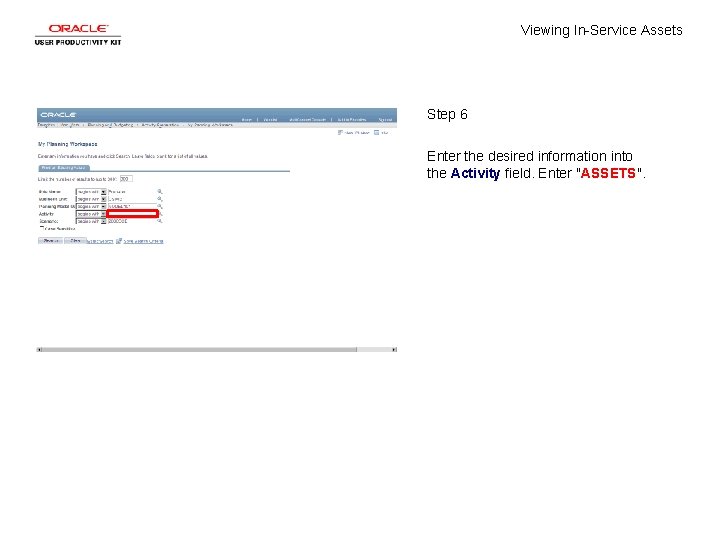Select the Find an Existing Value tab
Screen dimensions: 720x540
tap(64, 168)
